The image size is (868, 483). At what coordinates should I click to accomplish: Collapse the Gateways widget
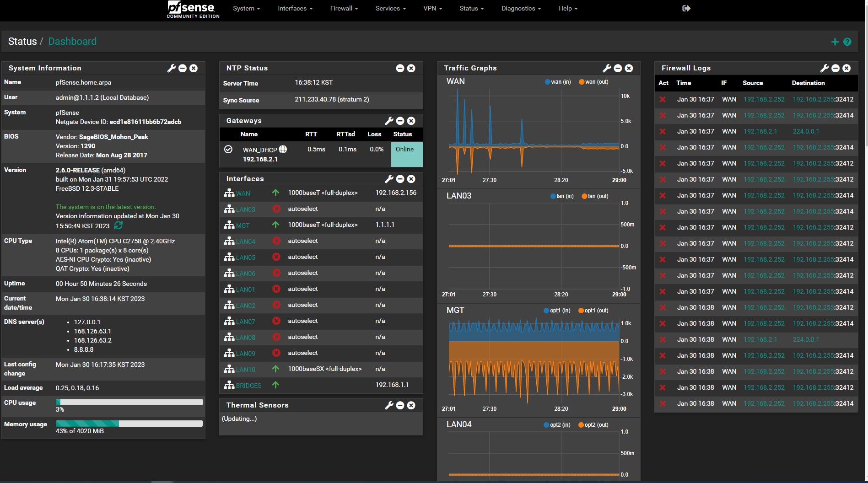[x=400, y=121]
